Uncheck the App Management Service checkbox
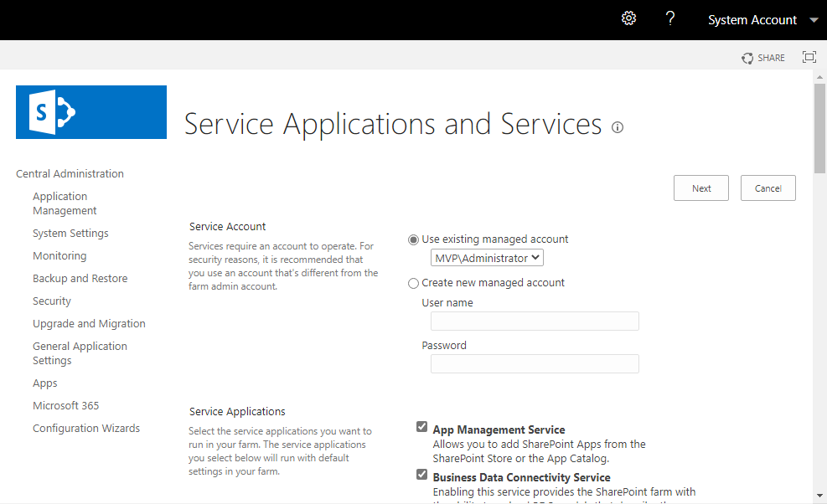 tap(421, 426)
